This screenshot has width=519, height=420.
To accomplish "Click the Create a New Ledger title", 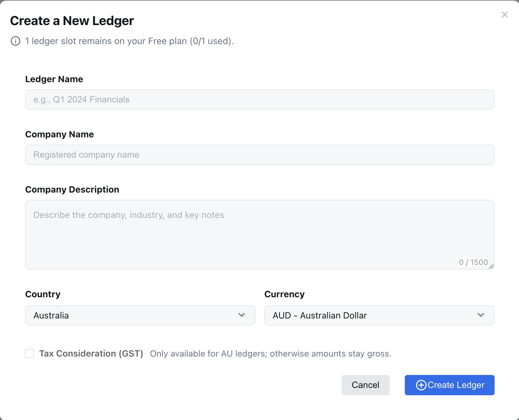I will coord(72,21).
